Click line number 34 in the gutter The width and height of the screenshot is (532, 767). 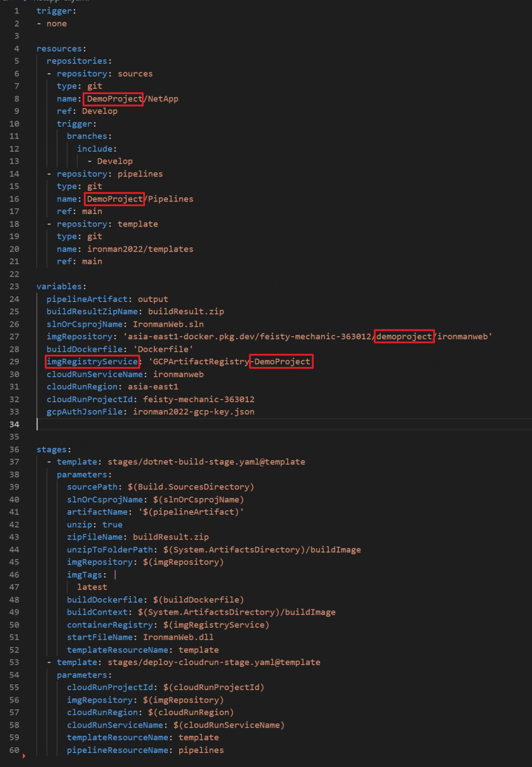pos(14,425)
